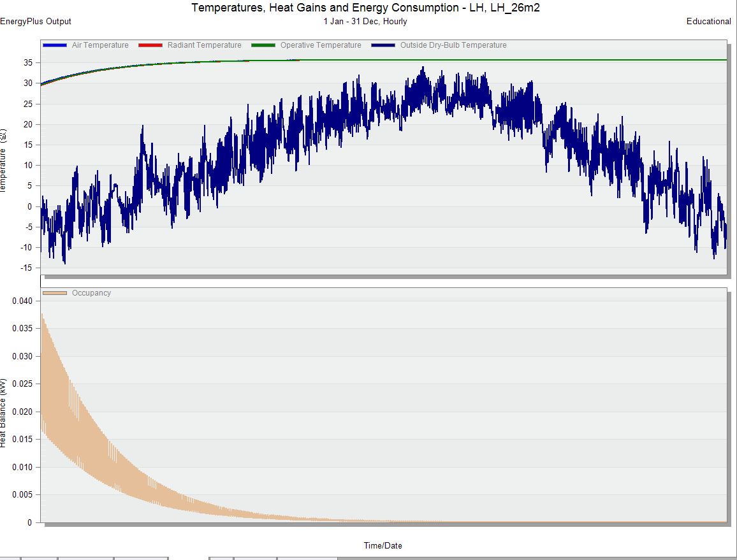Click the 35 tick on temperature axis
The height and width of the screenshot is (560, 737).
click(x=27, y=62)
